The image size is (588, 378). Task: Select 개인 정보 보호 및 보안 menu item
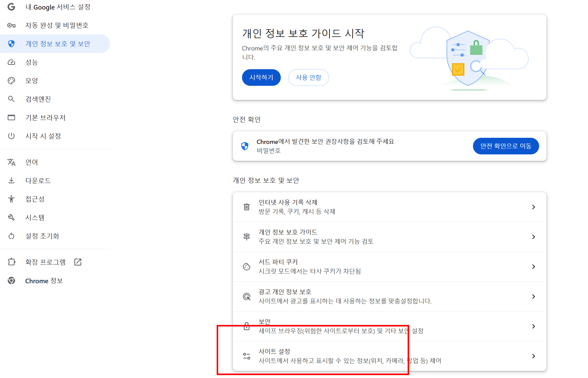point(55,44)
